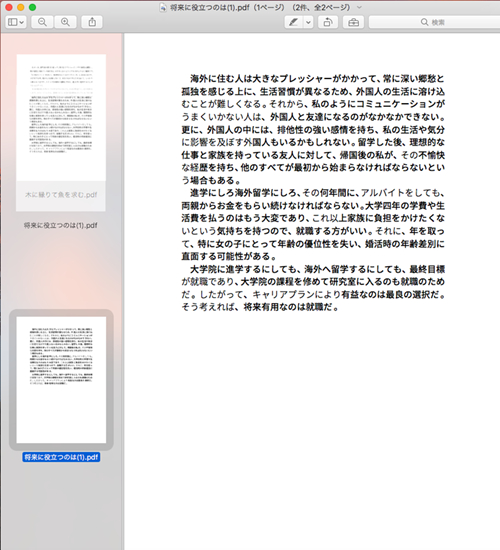The image size is (500, 550).
Task: Click into the 検索 search field
Action: pyautogui.click(x=434, y=22)
